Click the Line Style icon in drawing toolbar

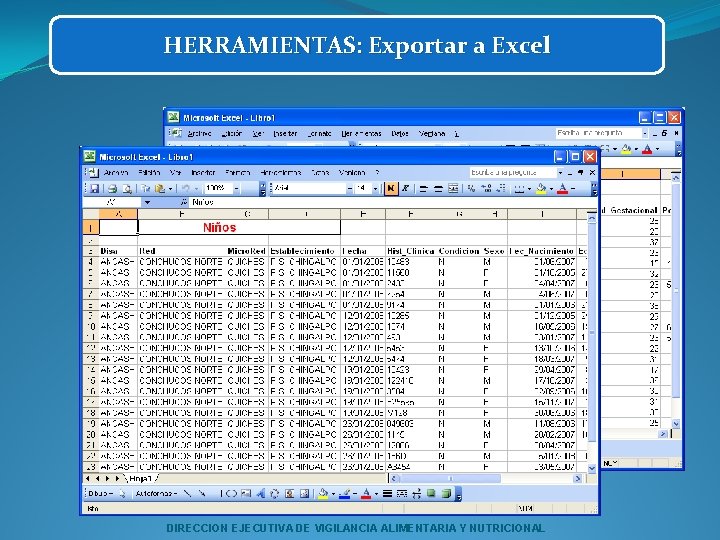click(x=388, y=494)
